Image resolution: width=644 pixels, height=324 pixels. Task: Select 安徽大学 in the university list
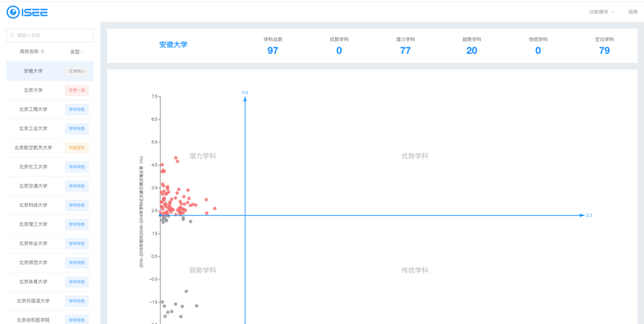50,71
